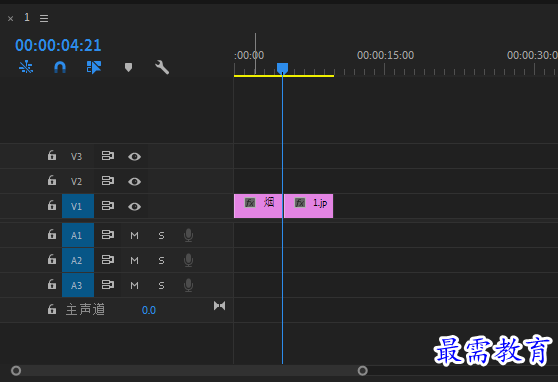Toggle the Snap magnet icon

[x=60, y=67]
